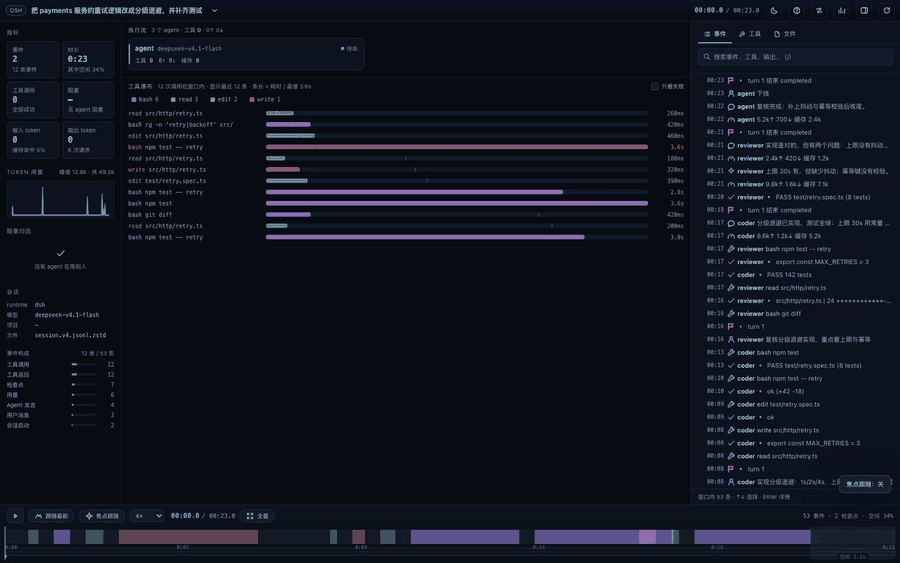
Task: Open the 阻塞 metric card
Action: 88,100
